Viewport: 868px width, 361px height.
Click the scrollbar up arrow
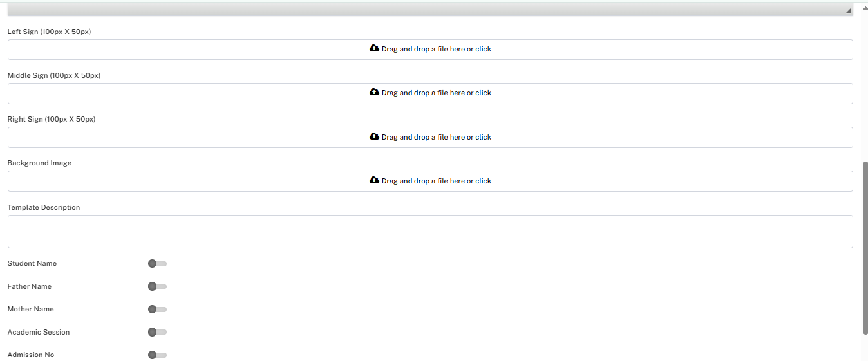(865, 8)
